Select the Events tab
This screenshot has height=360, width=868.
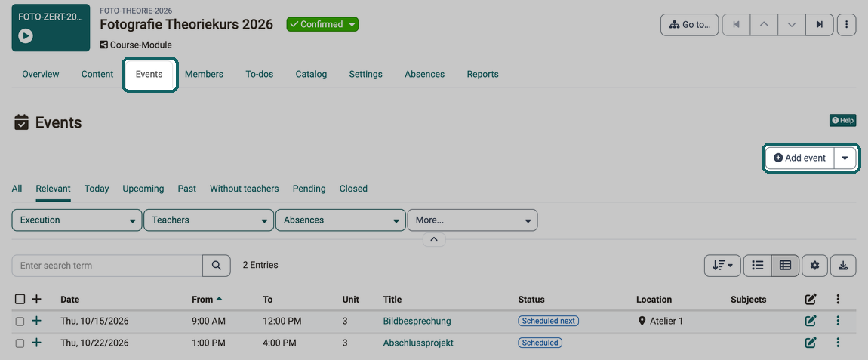click(x=149, y=74)
